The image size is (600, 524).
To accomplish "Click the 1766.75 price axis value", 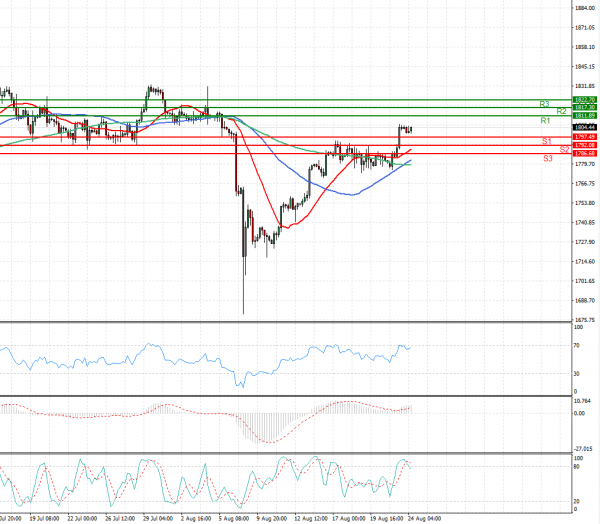I will (585, 183).
